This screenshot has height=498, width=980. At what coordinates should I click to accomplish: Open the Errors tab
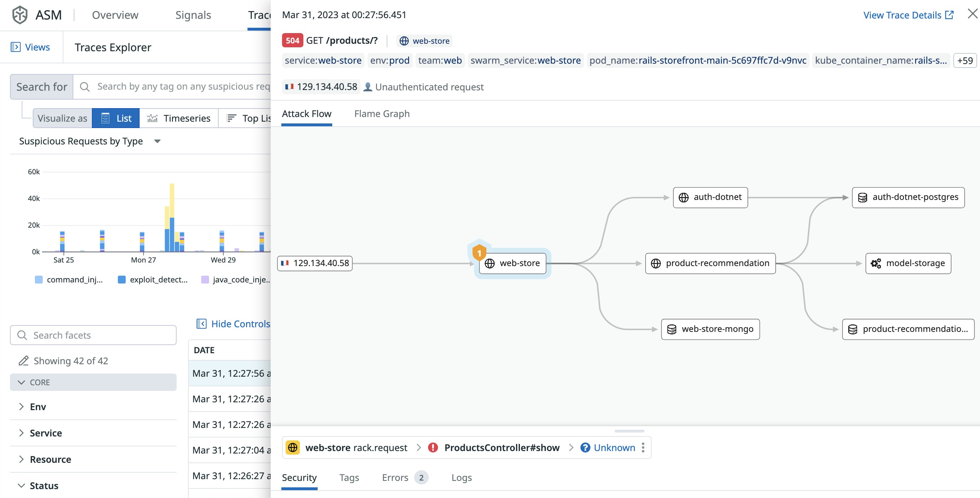(x=395, y=477)
